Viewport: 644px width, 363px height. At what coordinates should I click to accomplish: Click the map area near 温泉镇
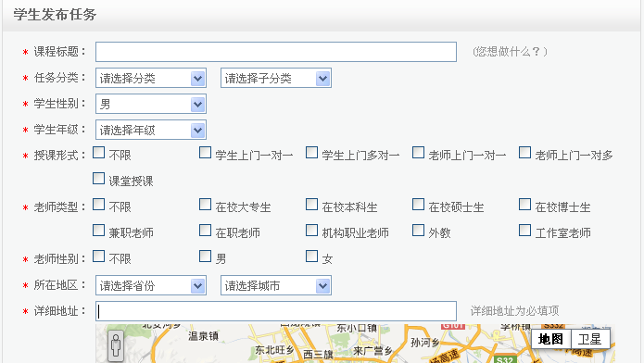click(203, 336)
